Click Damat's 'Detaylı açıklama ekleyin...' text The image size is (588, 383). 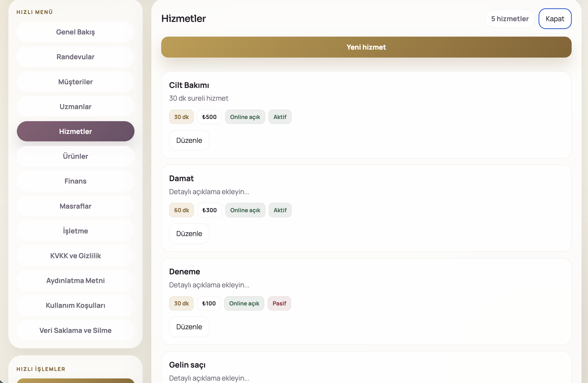(209, 191)
